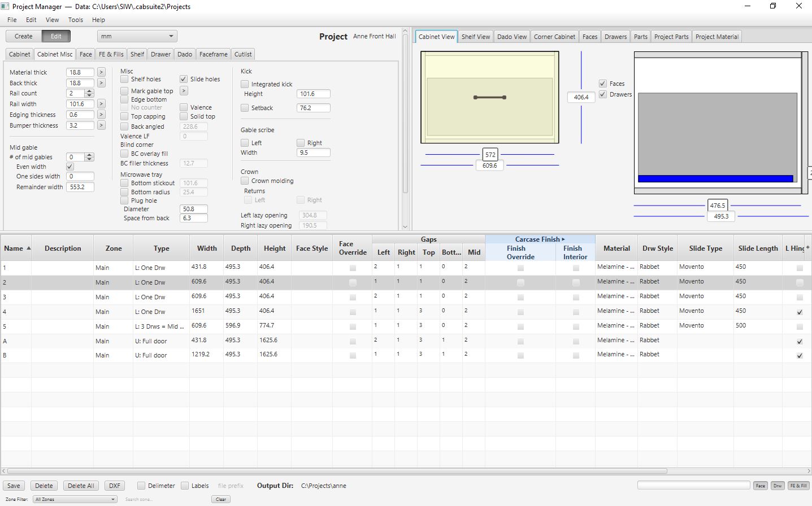Viewport: 812px width, 506px height.
Task: Toggle the Even width checkbox
Action: [70, 167]
